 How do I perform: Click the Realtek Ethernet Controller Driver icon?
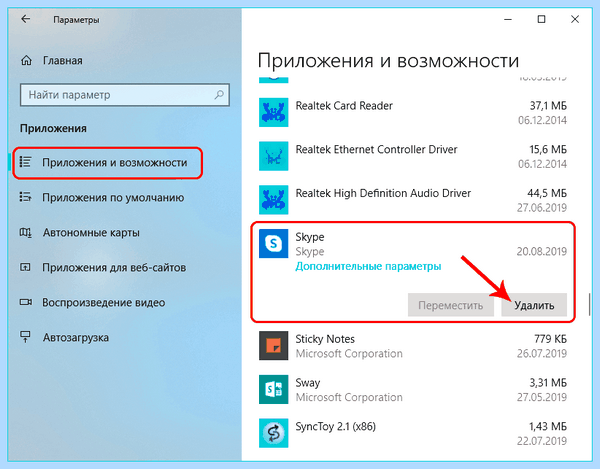pyautogui.click(x=273, y=156)
